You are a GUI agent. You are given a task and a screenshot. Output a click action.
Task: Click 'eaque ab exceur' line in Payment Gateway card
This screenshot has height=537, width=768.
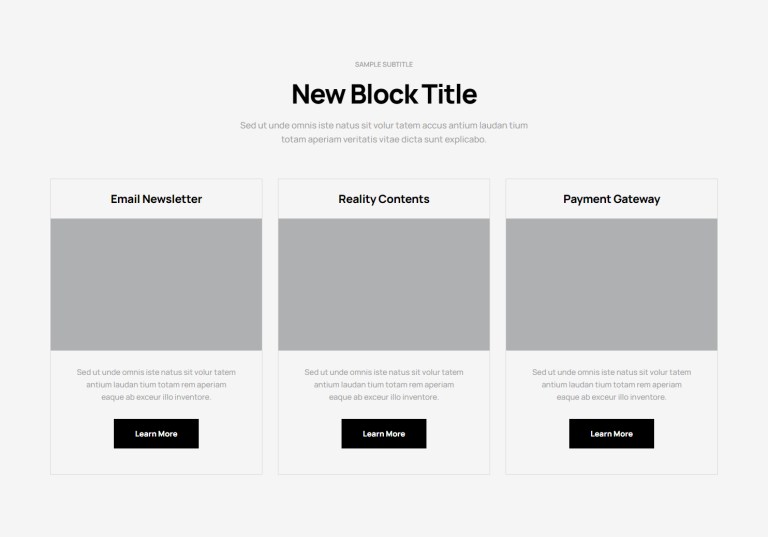611,397
